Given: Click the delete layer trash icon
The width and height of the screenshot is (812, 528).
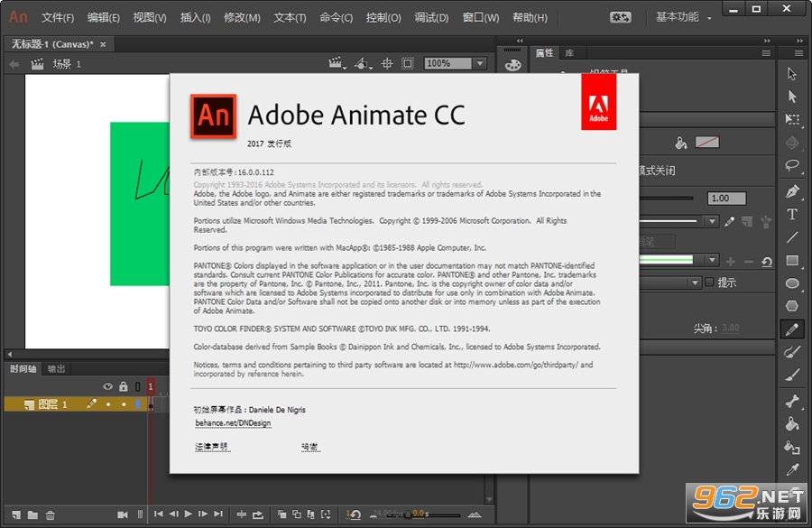Looking at the screenshot, I should [51, 514].
